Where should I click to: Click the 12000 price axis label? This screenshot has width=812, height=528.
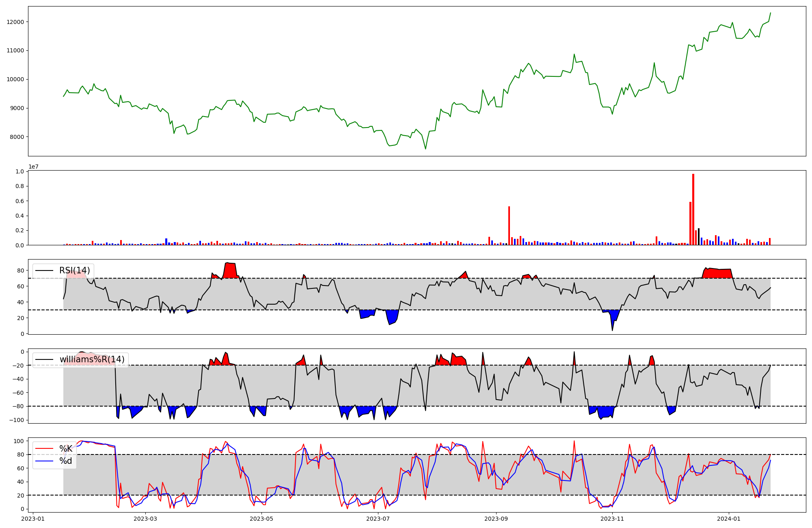[x=15, y=22]
